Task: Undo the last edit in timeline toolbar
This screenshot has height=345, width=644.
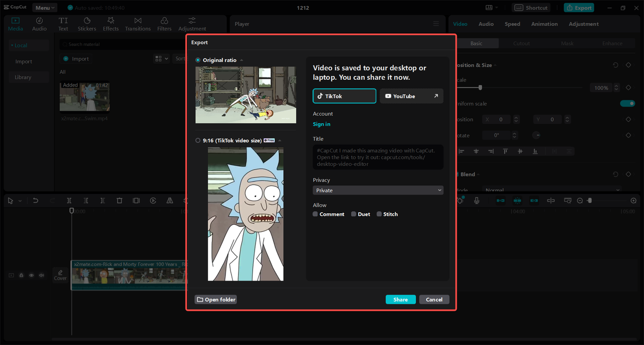Action: coord(35,201)
